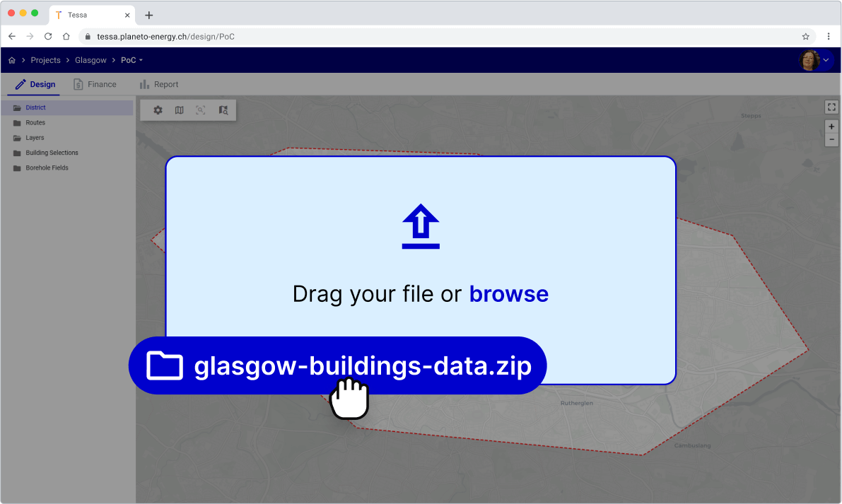The image size is (842, 504).
Task: Click the browse link to upload a file
Action: click(509, 293)
